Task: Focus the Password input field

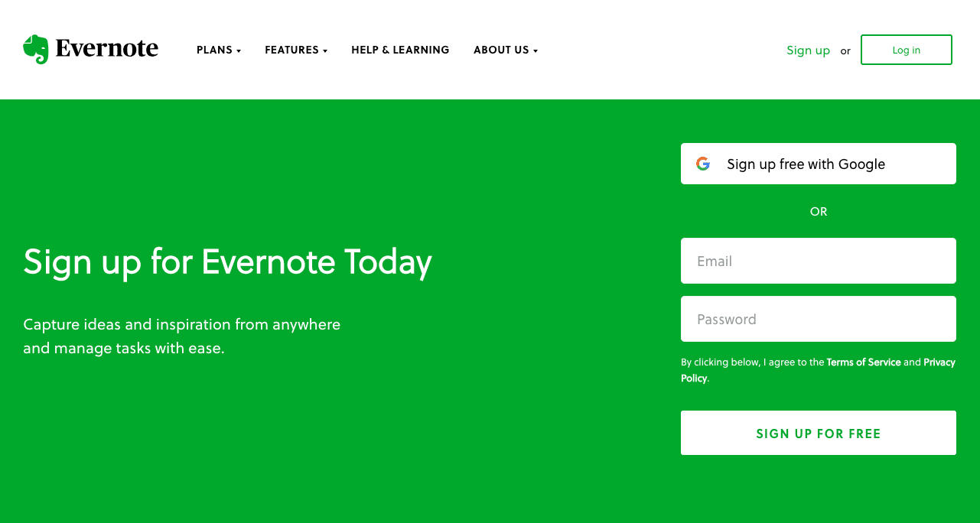Action: tap(819, 319)
